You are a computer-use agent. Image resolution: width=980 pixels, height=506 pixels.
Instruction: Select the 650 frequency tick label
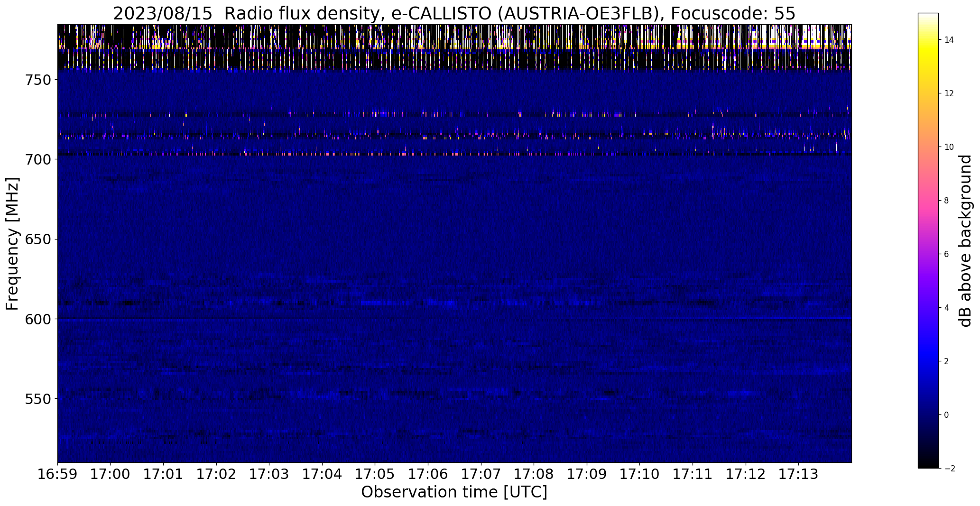(x=37, y=239)
